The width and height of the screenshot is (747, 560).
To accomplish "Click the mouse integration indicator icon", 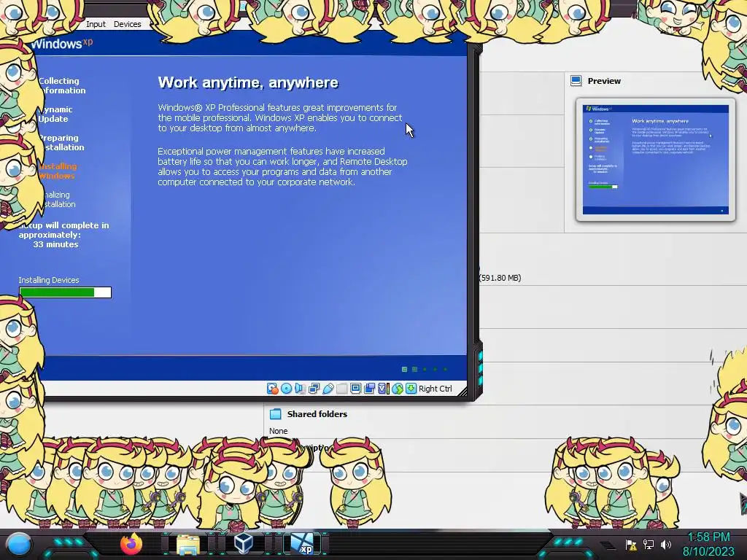I will pyautogui.click(x=398, y=389).
